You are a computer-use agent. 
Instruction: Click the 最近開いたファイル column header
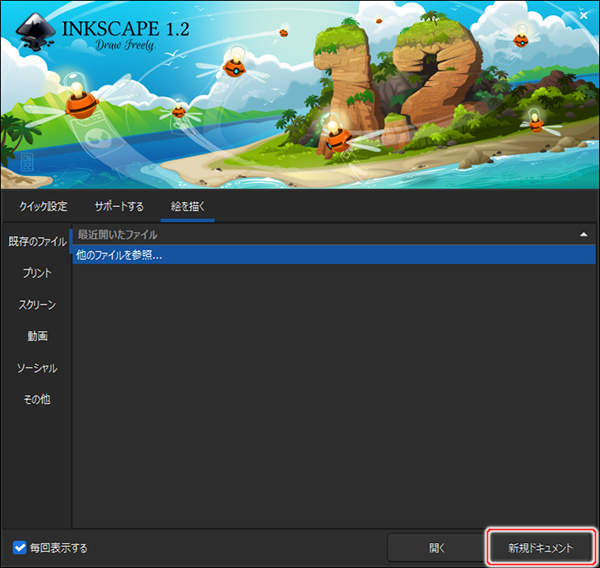point(334,234)
